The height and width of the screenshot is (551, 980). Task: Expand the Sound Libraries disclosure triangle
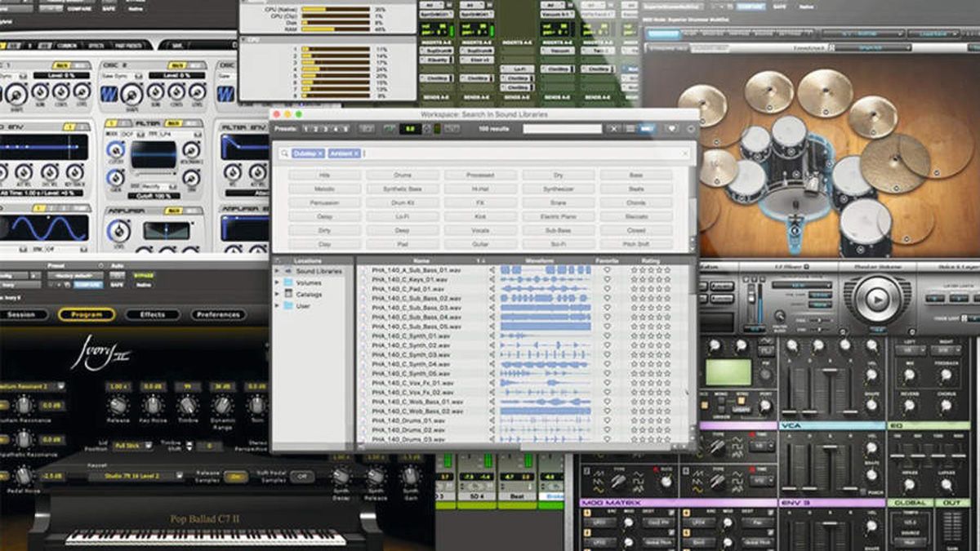tap(278, 269)
